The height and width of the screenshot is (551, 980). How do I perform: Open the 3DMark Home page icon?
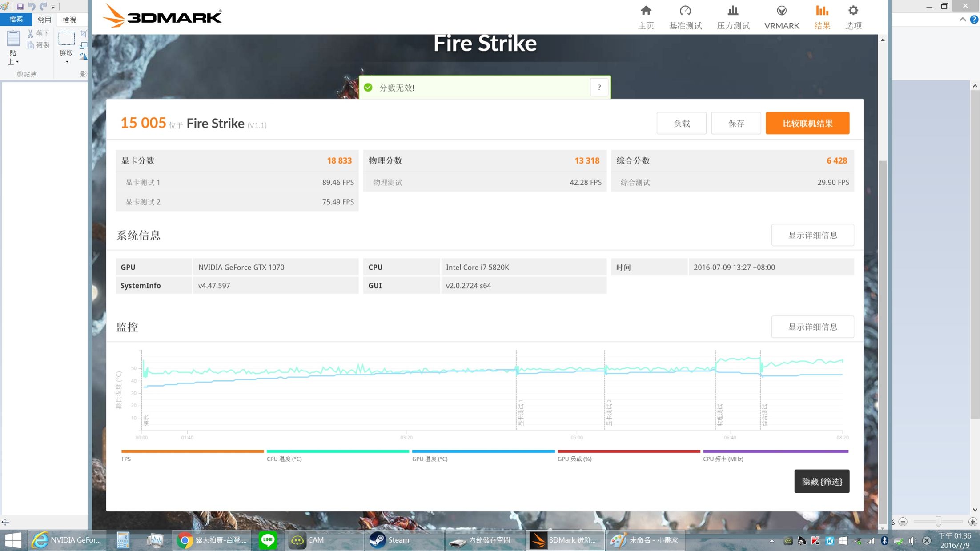[x=646, y=11]
